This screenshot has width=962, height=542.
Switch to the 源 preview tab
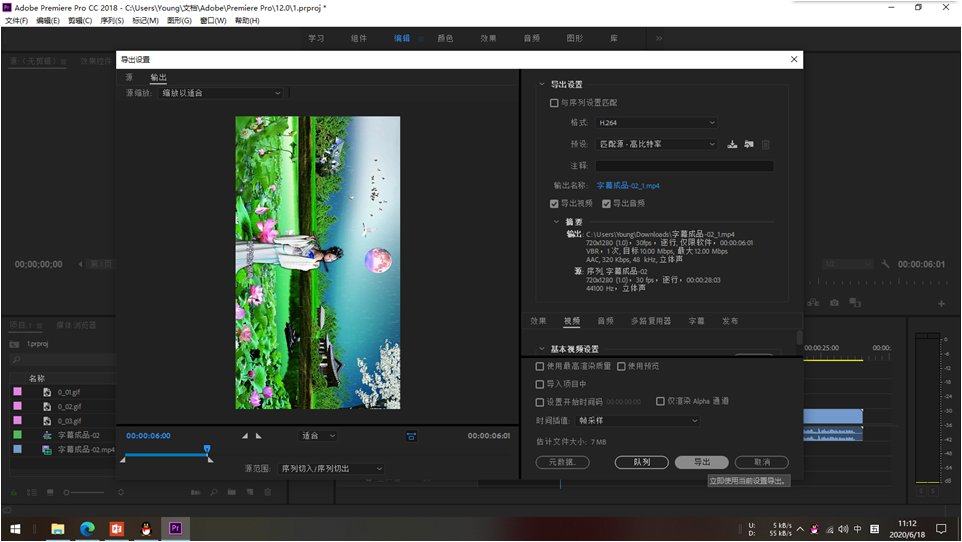pos(129,77)
